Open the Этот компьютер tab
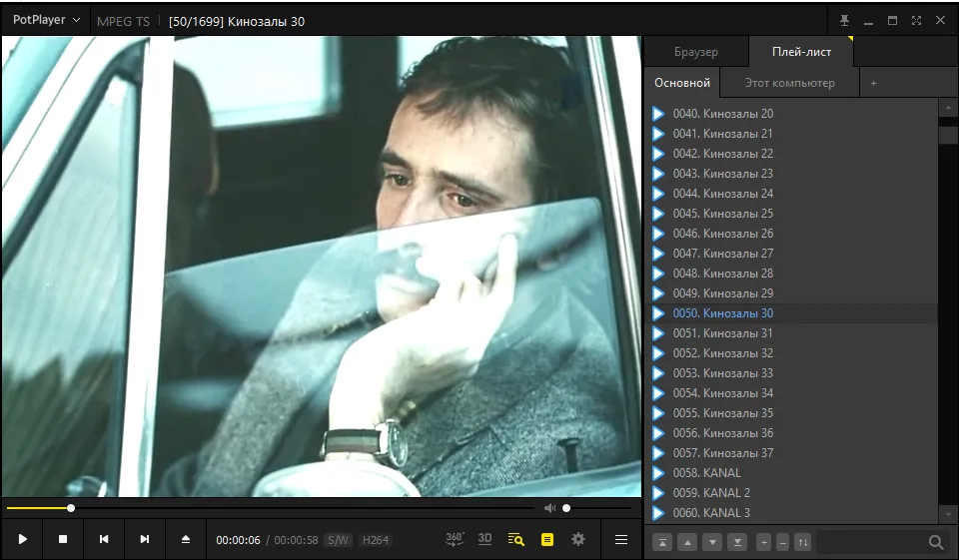Viewport: 959px width, 560px height. pyautogui.click(x=789, y=83)
